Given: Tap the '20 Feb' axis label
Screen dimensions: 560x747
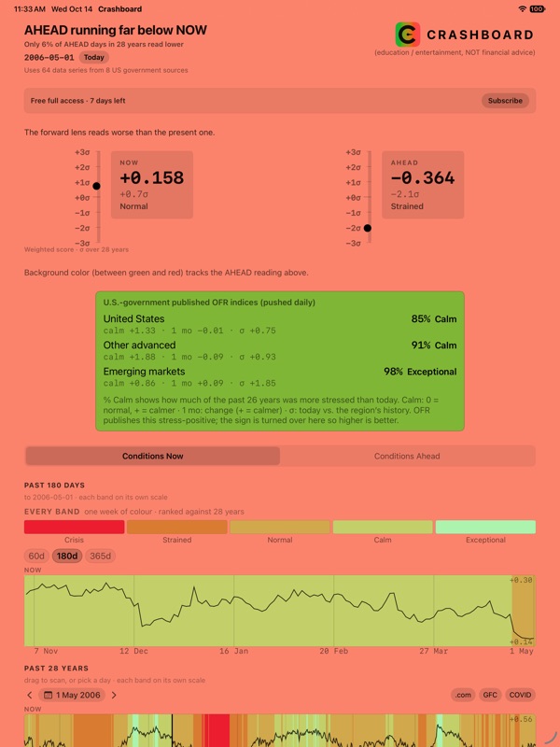Looking at the screenshot, I should click(334, 651).
